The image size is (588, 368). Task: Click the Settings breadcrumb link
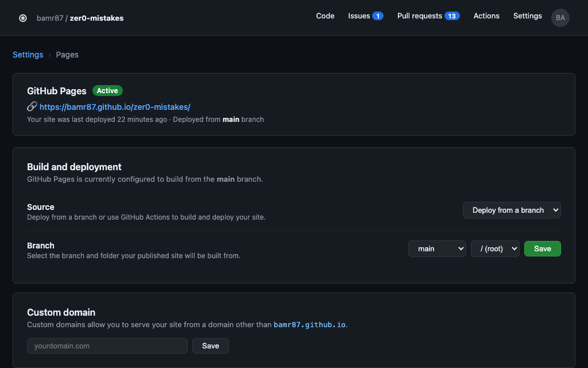28,55
